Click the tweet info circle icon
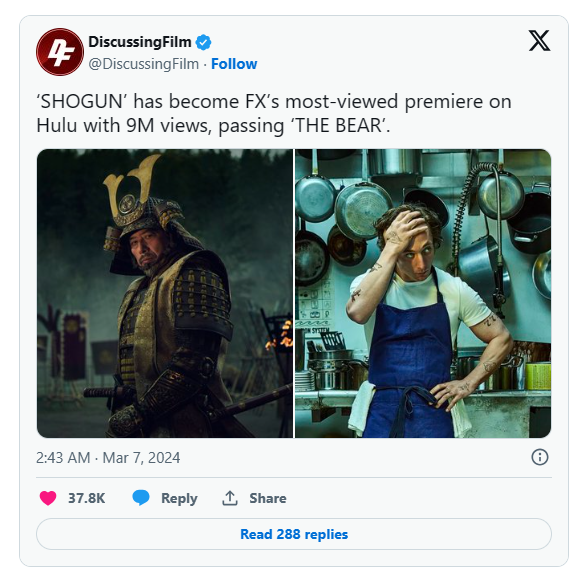The image size is (587, 578). (x=539, y=457)
